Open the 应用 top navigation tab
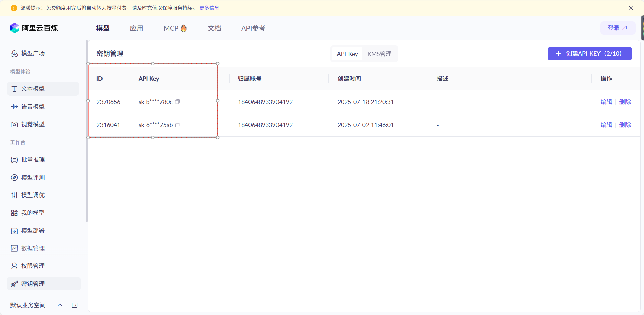 137,28
